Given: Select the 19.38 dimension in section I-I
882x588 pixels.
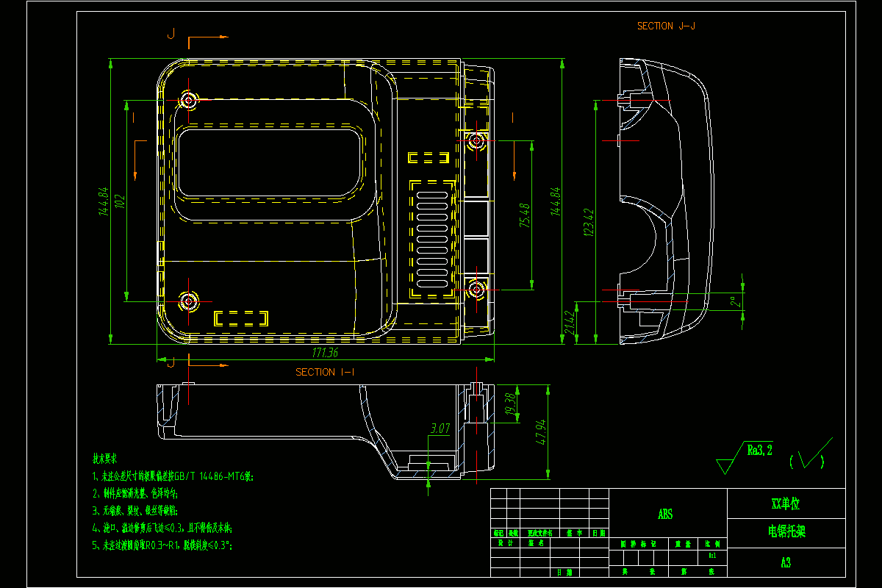Looking at the screenshot, I should click(x=512, y=406).
